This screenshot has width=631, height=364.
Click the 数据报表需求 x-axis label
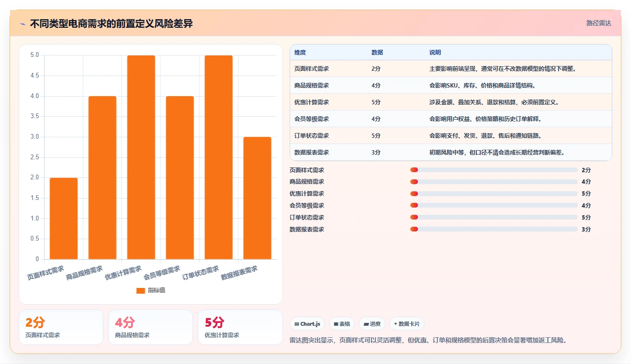coord(239,273)
